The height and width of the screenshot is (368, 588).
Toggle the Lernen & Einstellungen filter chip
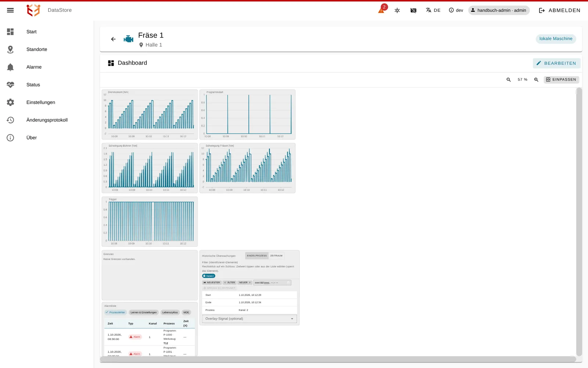click(143, 312)
